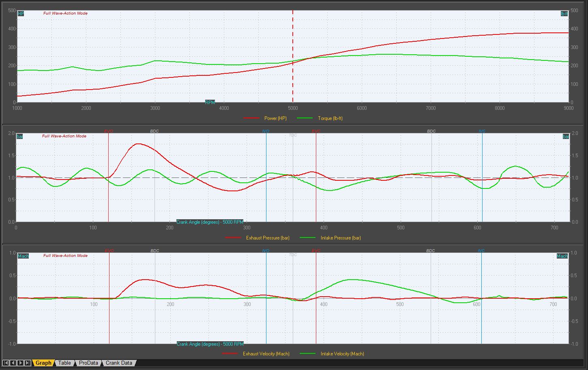The height and width of the screenshot is (370, 588).
Task: Click the previous tab arrow button
Action: (x=13, y=363)
